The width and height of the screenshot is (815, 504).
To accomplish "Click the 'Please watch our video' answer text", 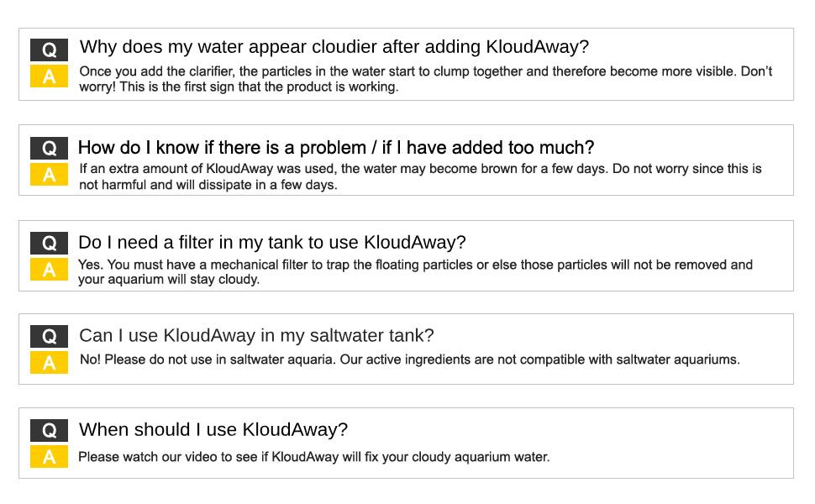I will (x=313, y=458).
